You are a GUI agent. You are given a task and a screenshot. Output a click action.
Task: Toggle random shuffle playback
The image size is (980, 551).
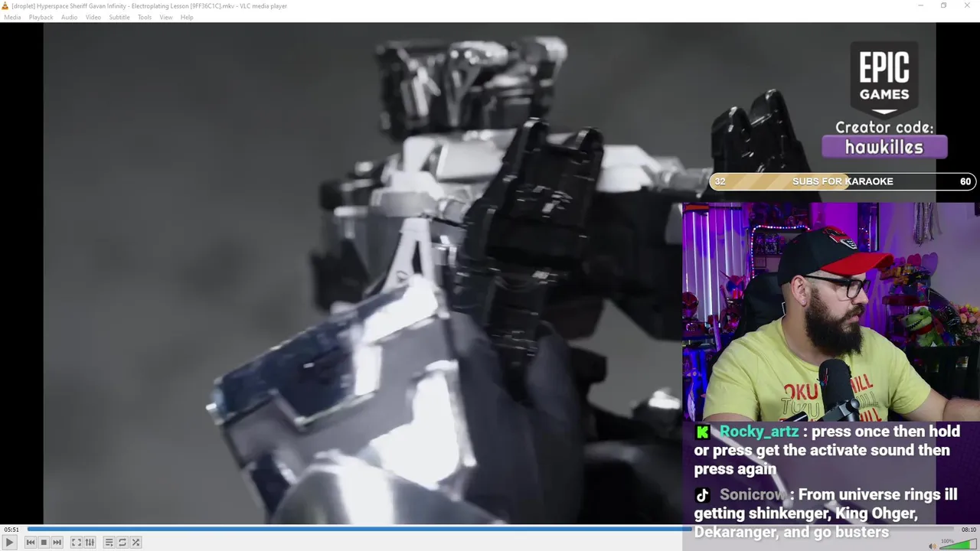tap(136, 542)
